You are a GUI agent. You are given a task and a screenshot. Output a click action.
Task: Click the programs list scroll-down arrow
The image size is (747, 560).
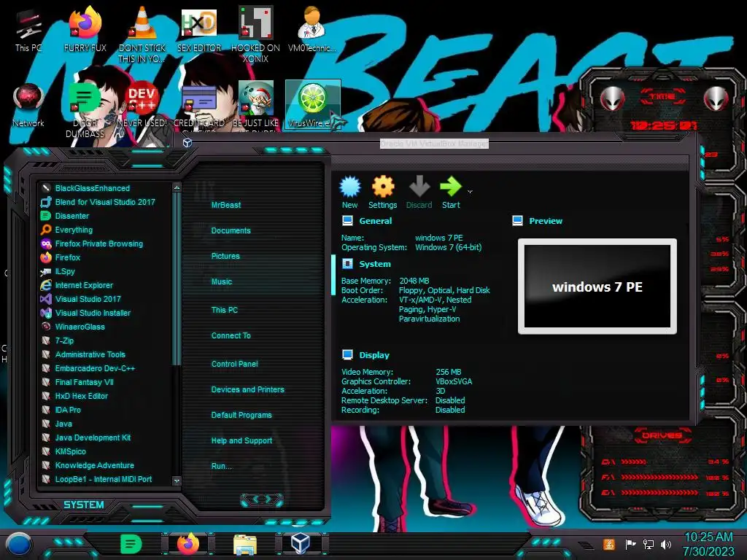tap(177, 481)
